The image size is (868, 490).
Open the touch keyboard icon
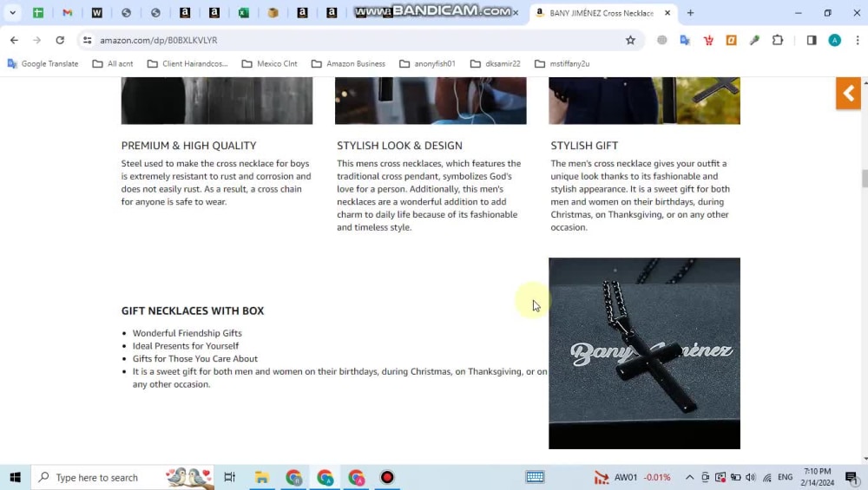(x=535, y=477)
